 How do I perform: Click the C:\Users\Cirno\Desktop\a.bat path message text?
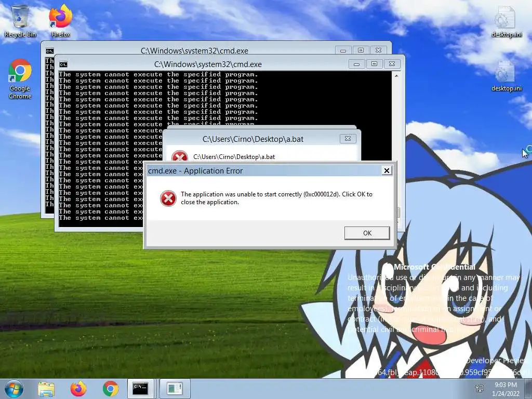234,157
